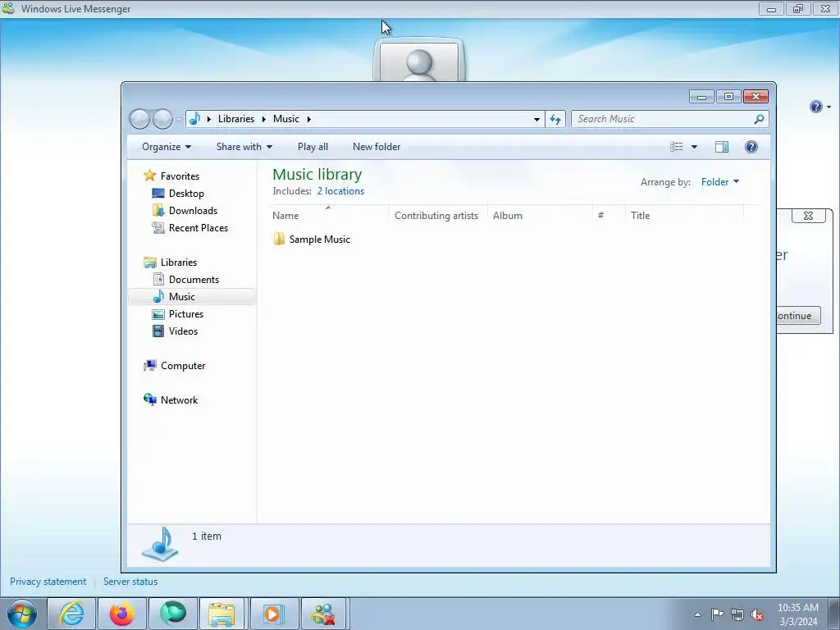Open the recent pages dropdown beside Forward
The image size is (840, 630).
pyautogui.click(x=179, y=120)
